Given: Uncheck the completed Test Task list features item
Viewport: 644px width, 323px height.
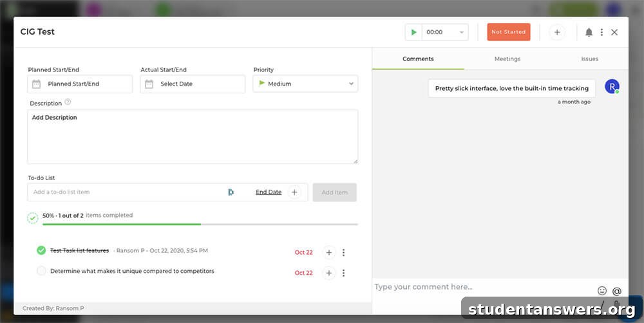Looking at the screenshot, I should point(41,250).
